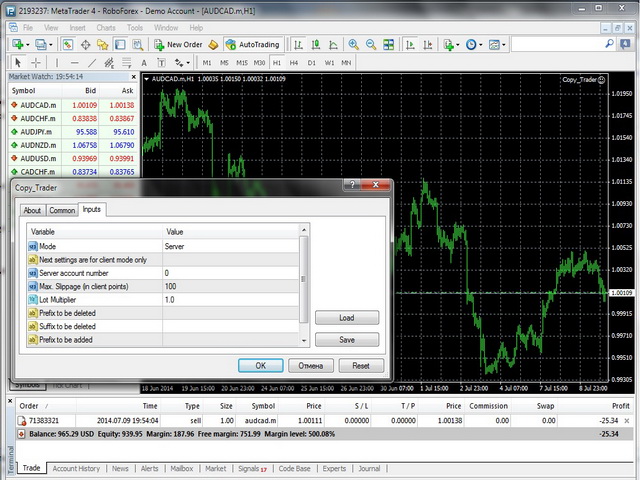Switch to H4 timeframe
This screenshot has height=480, width=640.
click(x=294, y=62)
